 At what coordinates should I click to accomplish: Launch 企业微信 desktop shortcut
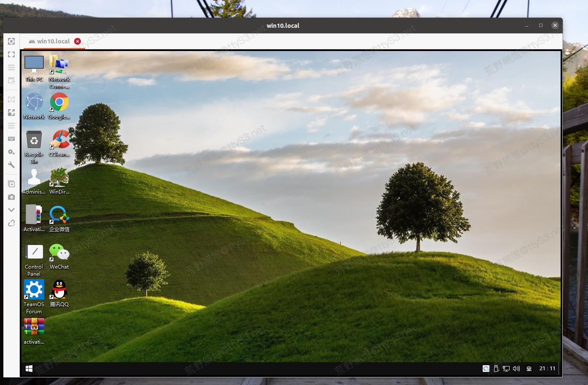[x=59, y=218]
